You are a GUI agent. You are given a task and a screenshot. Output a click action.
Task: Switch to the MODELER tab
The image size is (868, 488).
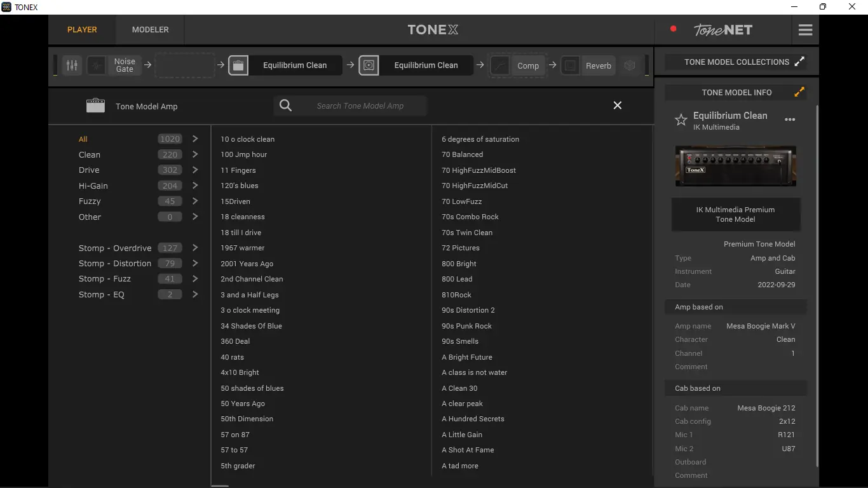point(151,30)
